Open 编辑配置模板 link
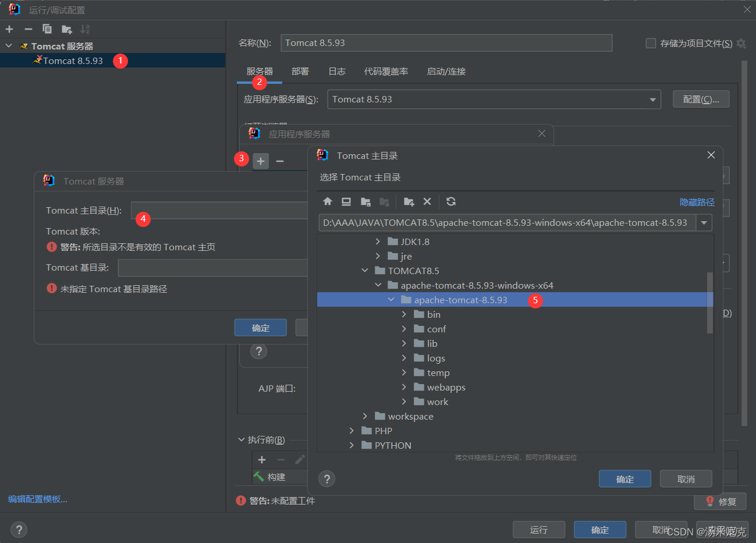The image size is (756, 543). (x=38, y=499)
